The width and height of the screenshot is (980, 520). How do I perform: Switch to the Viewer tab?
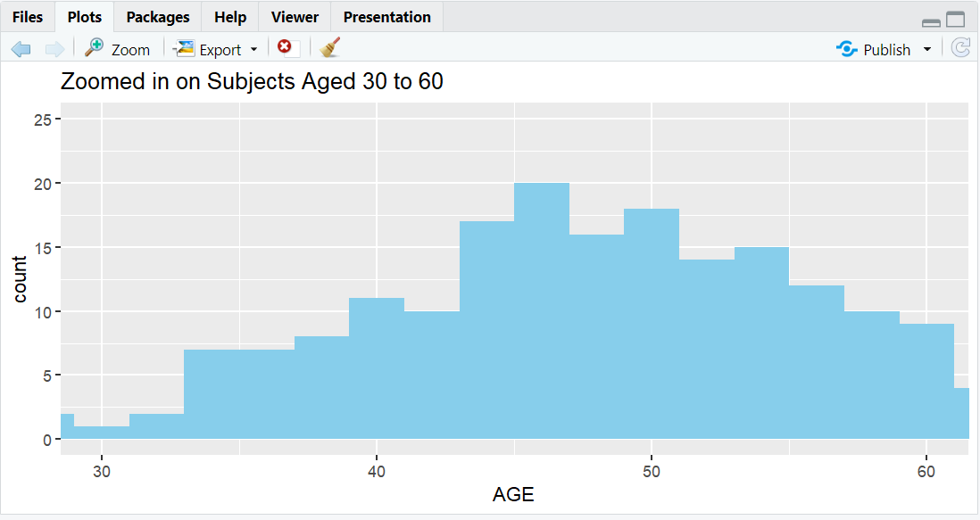tap(295, 16)
